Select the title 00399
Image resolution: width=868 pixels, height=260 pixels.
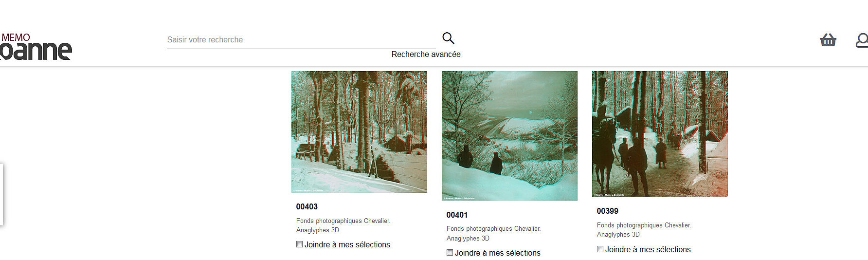(608, 211)
